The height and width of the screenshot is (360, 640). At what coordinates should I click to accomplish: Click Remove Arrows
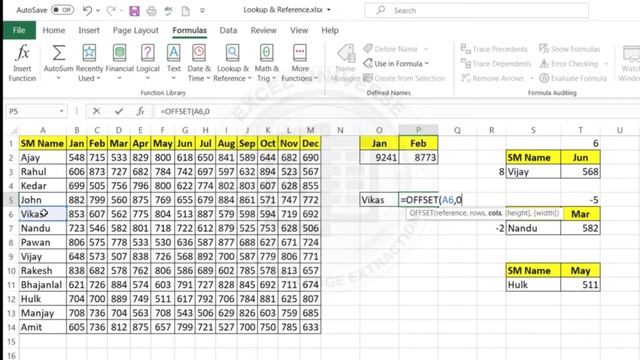pos(492,78)
